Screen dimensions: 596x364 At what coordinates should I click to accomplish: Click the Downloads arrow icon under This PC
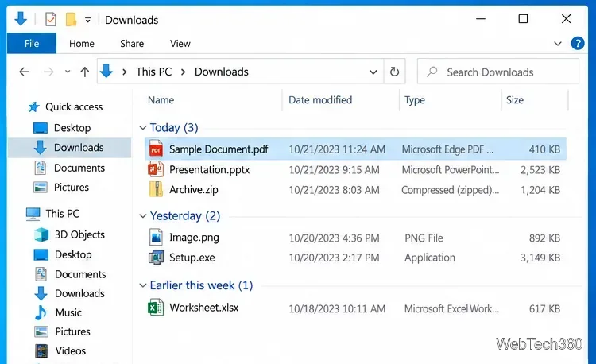coord(41,293)
